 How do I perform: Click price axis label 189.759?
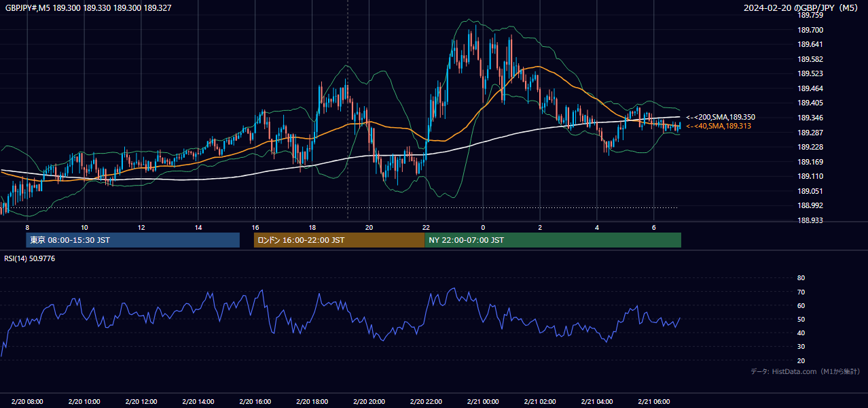tap(810, 15)
